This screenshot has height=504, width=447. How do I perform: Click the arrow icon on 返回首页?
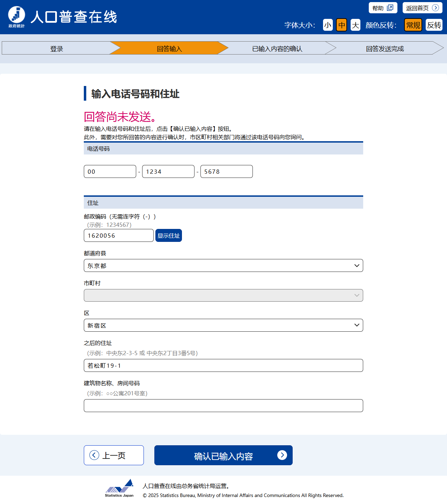(435, 8)
